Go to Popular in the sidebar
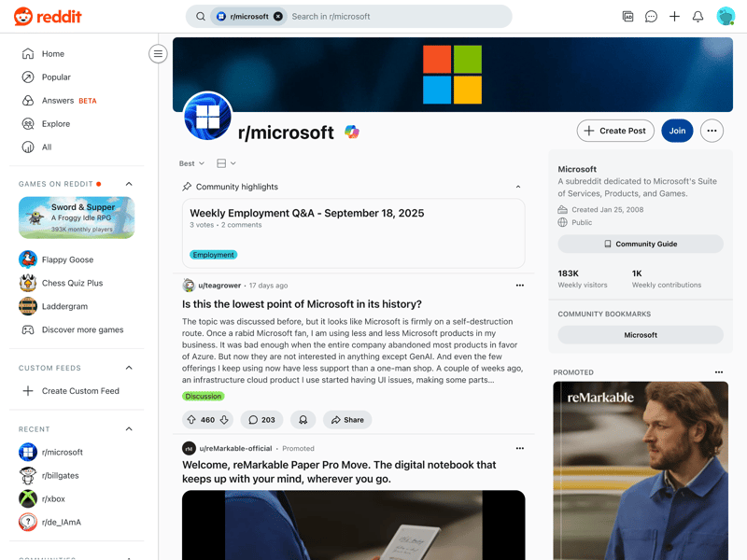Viewport: 747px width, 560px height. [x=56, y=77]
